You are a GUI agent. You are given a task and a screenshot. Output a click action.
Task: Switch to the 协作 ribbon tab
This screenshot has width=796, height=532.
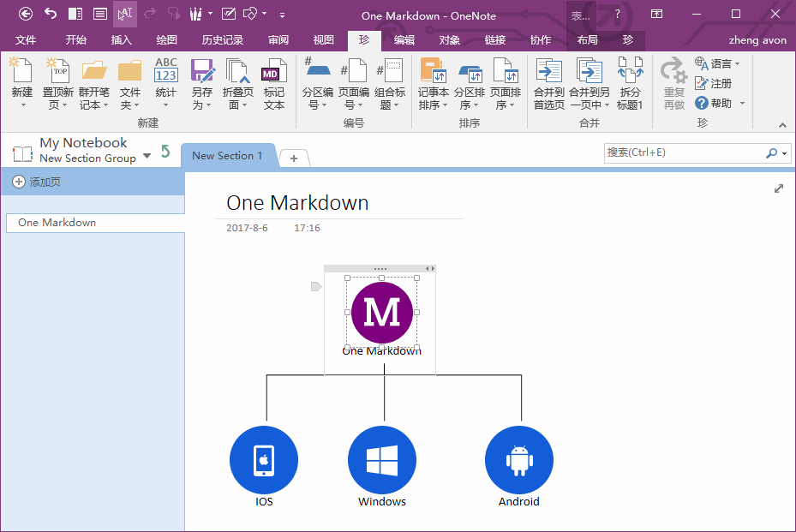tap(540, 40)
